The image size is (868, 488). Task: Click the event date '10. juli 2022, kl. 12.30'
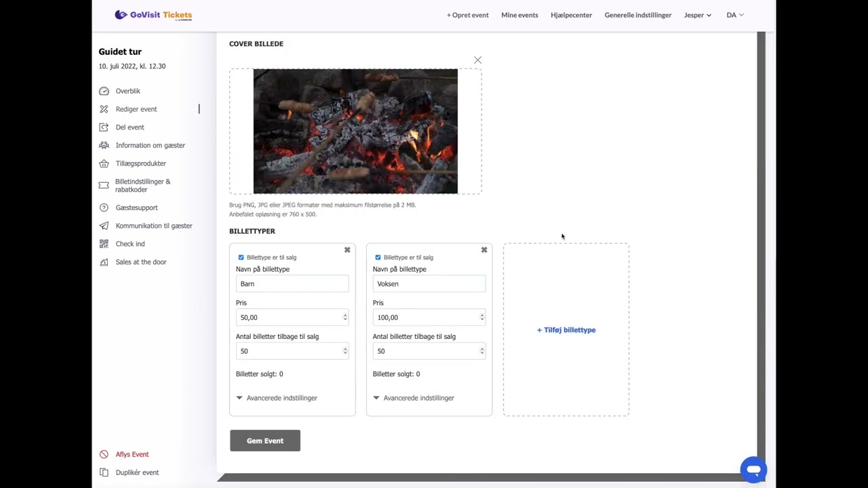(132, 66)
